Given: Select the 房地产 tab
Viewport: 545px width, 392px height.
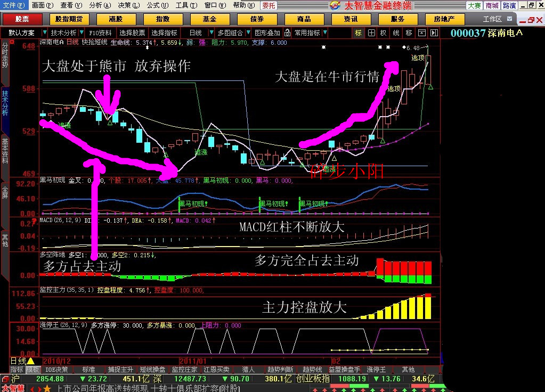Looking at the screenshot, I should pyautogui.click(x=444, y=19).
